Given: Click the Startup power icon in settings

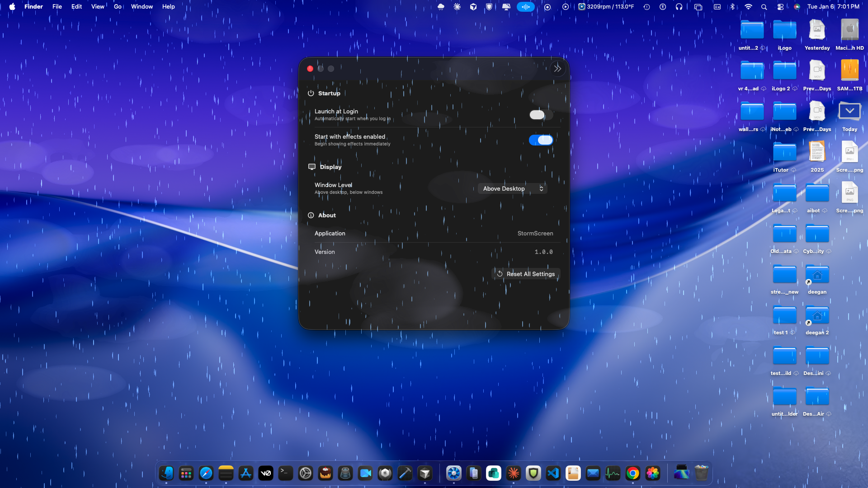Looking at the screenshot, I should click(311, 93).
